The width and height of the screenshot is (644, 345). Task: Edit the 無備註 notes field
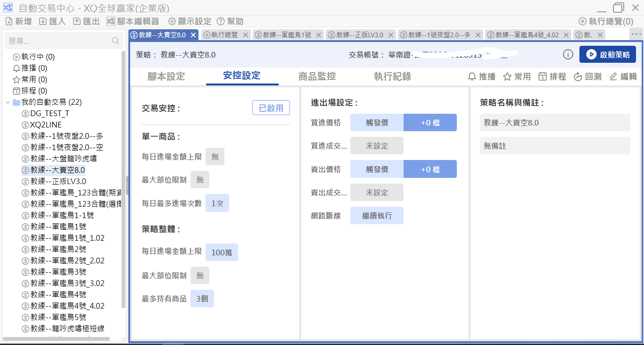555,146
